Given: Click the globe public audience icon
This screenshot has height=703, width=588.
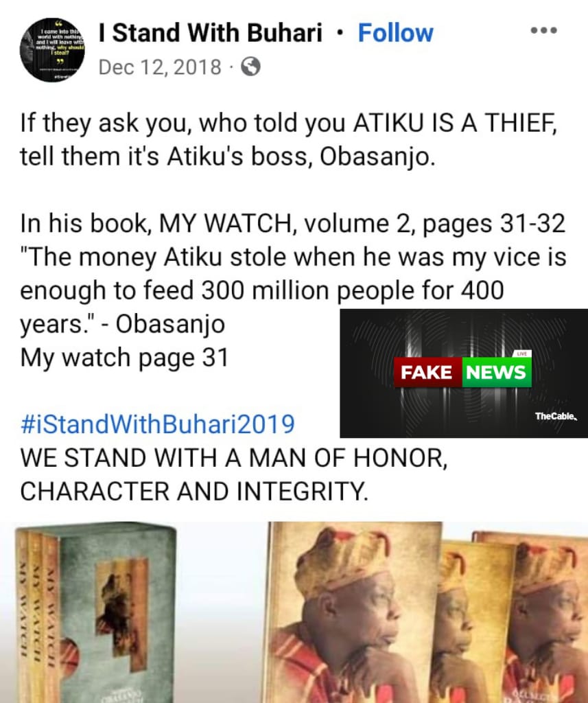Looking at the screenshot, I should pyautogui.click(x=250, y=67).
